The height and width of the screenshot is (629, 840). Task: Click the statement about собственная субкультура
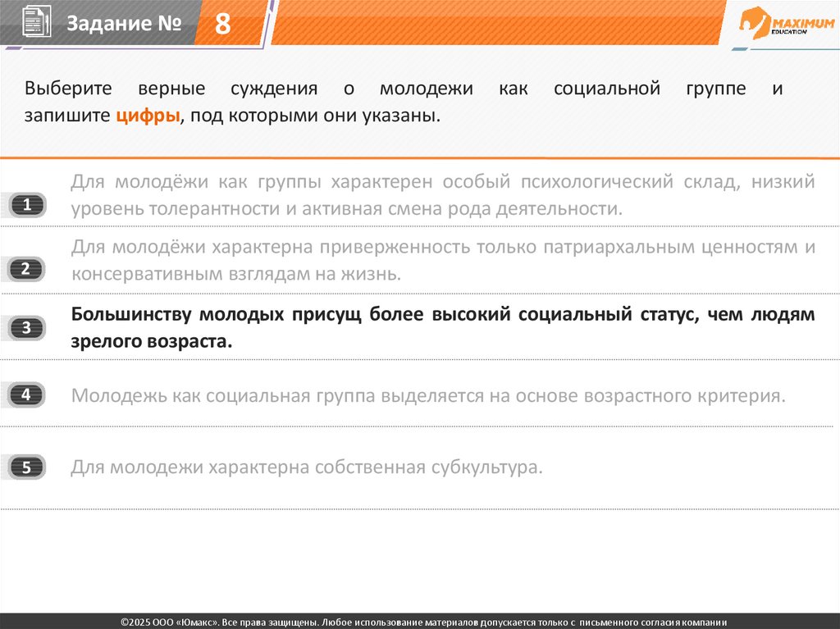point(307,467)
